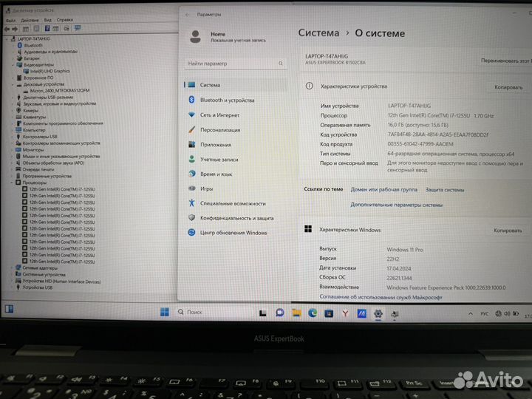This screenshot has height=399, width=532.
Task: Open Widgets panel at taskbar left
Action: 9,309
